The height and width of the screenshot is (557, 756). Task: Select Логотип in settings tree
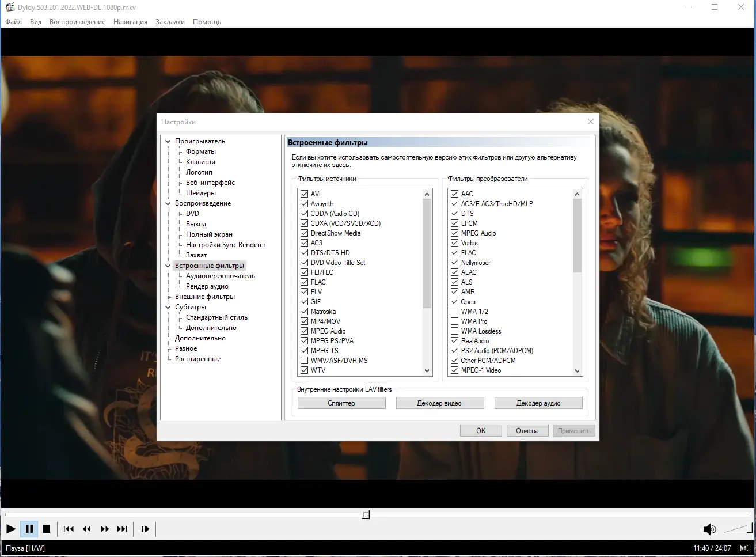pyautogui.click(x=199, y=172)
